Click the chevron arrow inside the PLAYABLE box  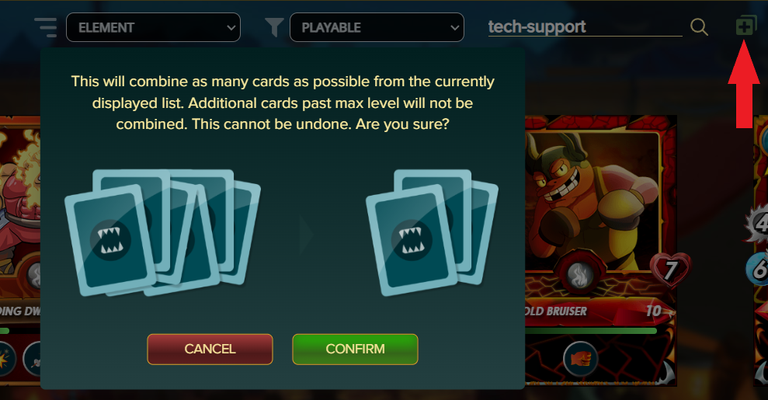coord(454,28)
